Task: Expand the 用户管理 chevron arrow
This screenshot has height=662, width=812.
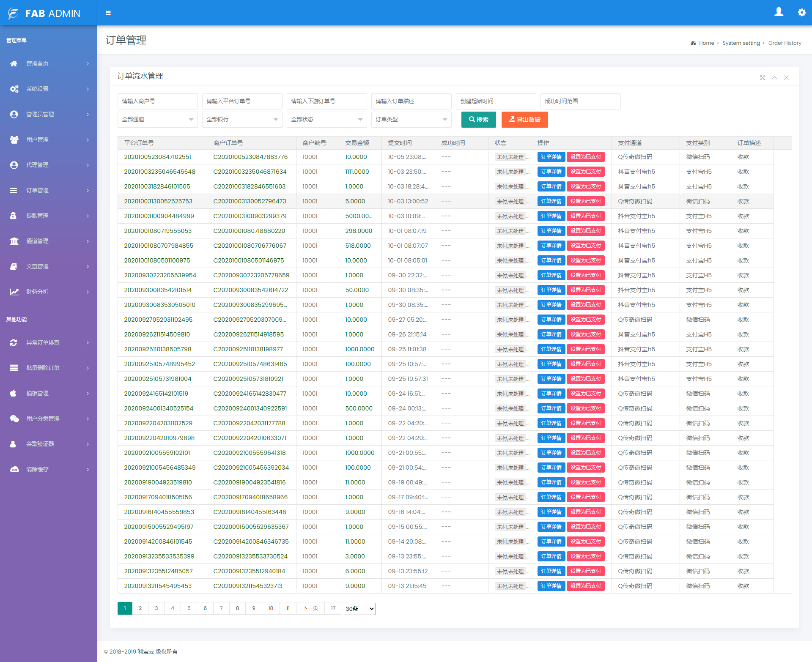Action: (x=88, y=140)
